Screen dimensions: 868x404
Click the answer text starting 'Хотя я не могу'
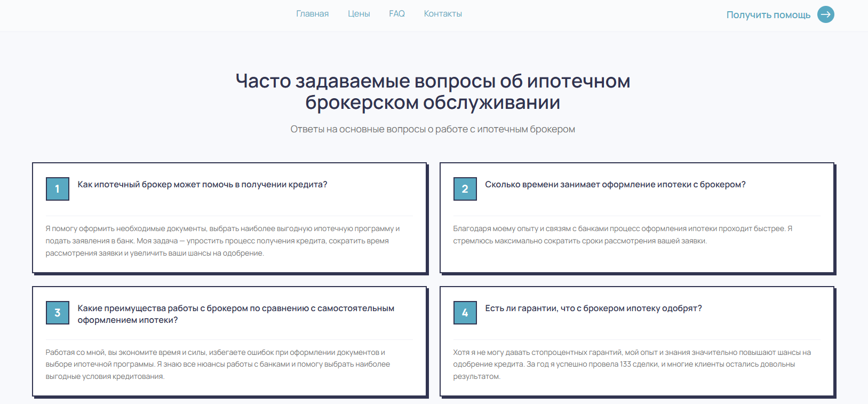click(x=631, y=364)
